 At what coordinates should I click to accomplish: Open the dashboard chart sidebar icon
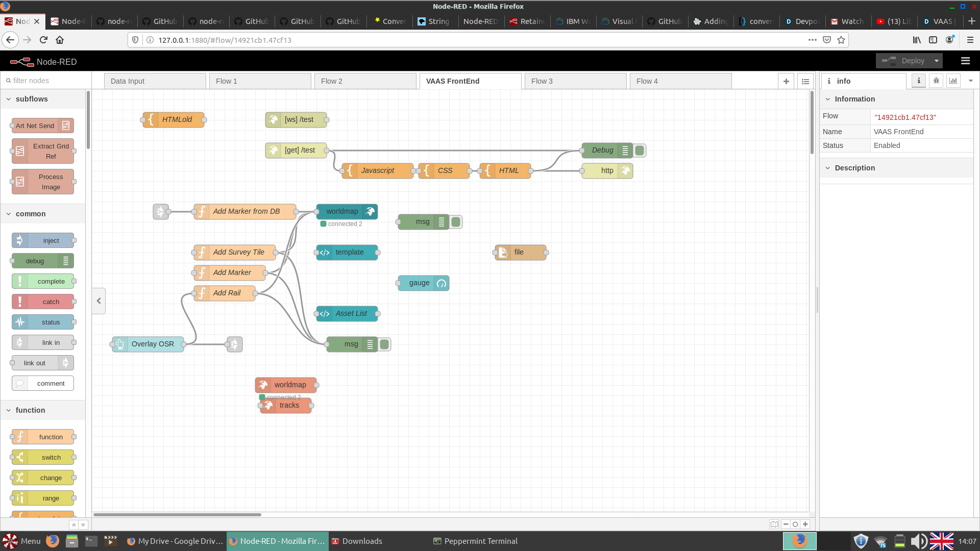tap(953, 81)
